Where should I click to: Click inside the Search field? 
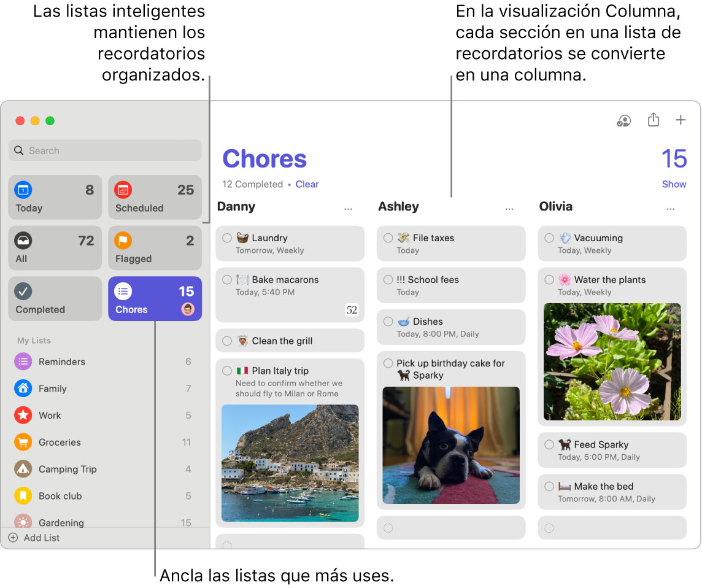click(104, 150)
